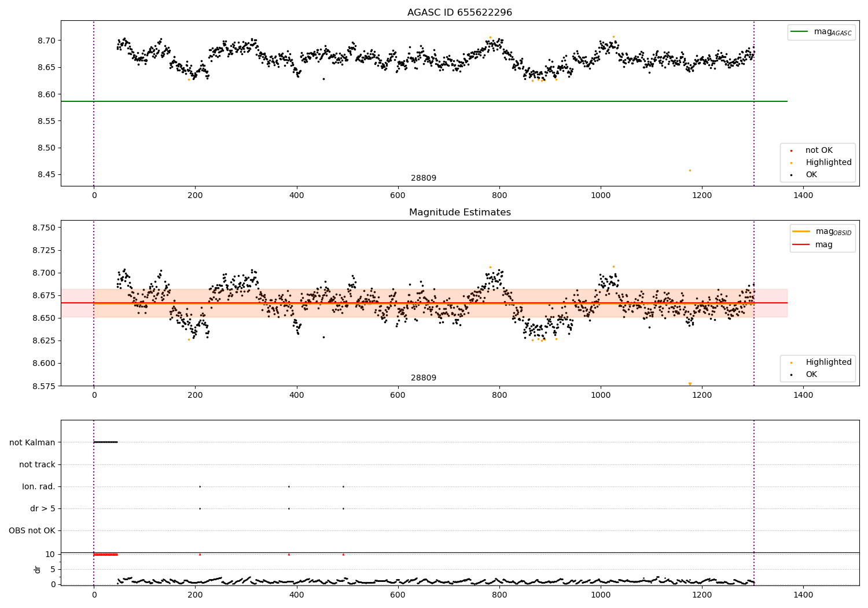The width and height of the screenshot is (868, 608).
Task: Click the 8.575 y-axis tick label
Action: click(44, 386)
